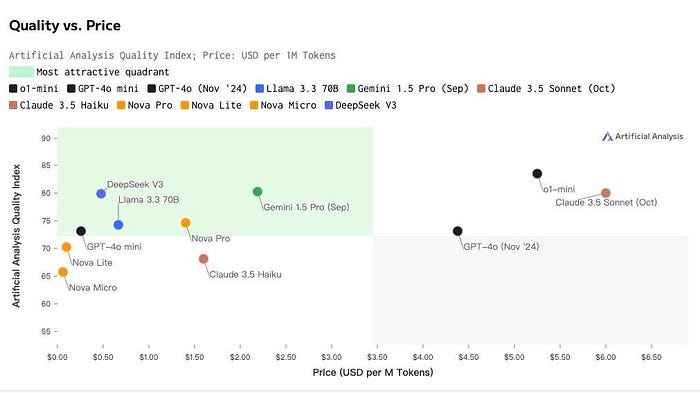Click the Nova Lite legend entry
Image resolution: width=700 pixels, height=393 pixels.
(211, 105)
